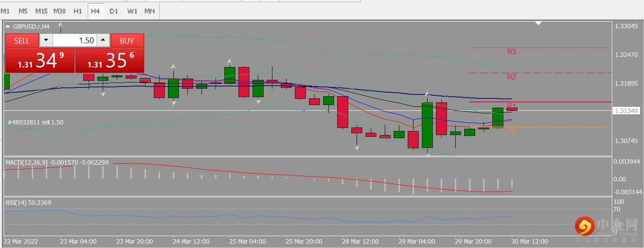
Task: Click the 中金网 watermark logo
Action: pyautogui.click(x=607, y=228)
